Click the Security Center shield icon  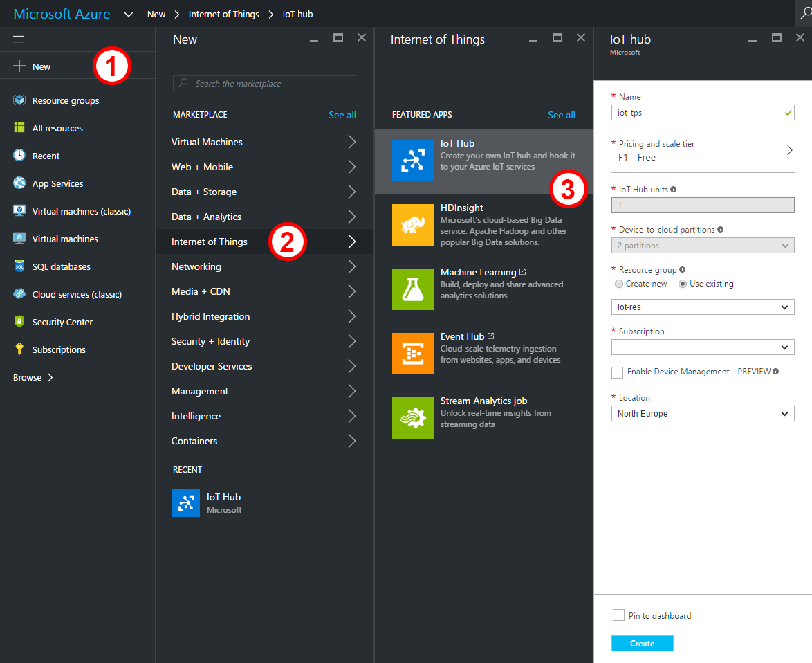click(x=19, y=322)
